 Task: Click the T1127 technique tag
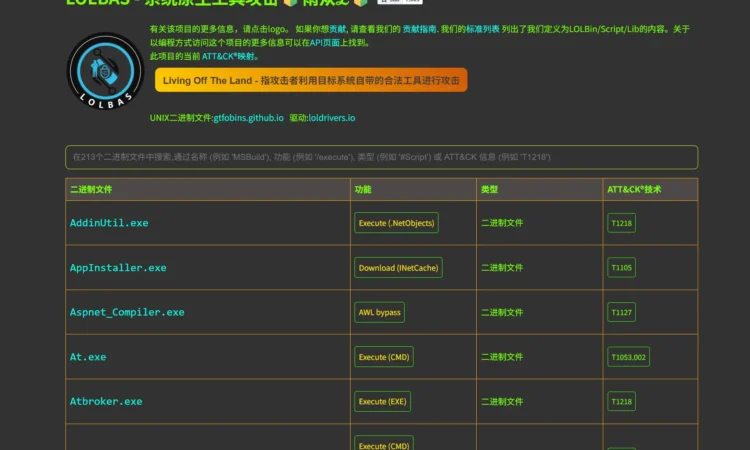[x=621, y=312]
